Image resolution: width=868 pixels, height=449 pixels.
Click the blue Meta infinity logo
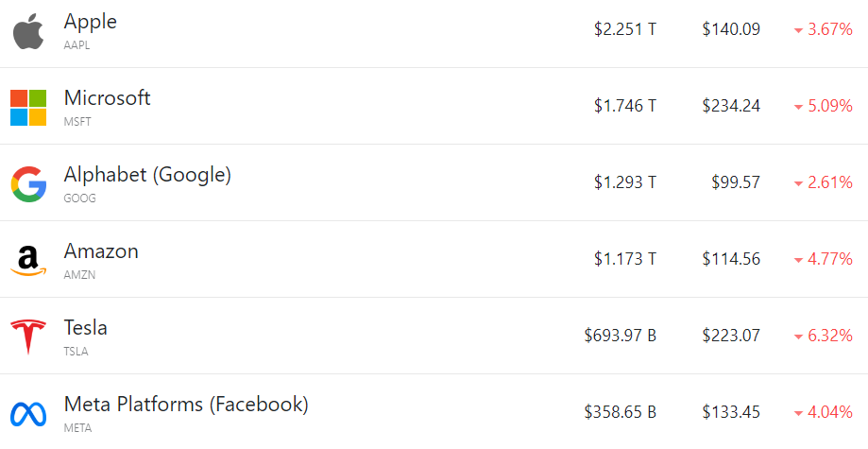pyautogui.click(x=28, y=413)
